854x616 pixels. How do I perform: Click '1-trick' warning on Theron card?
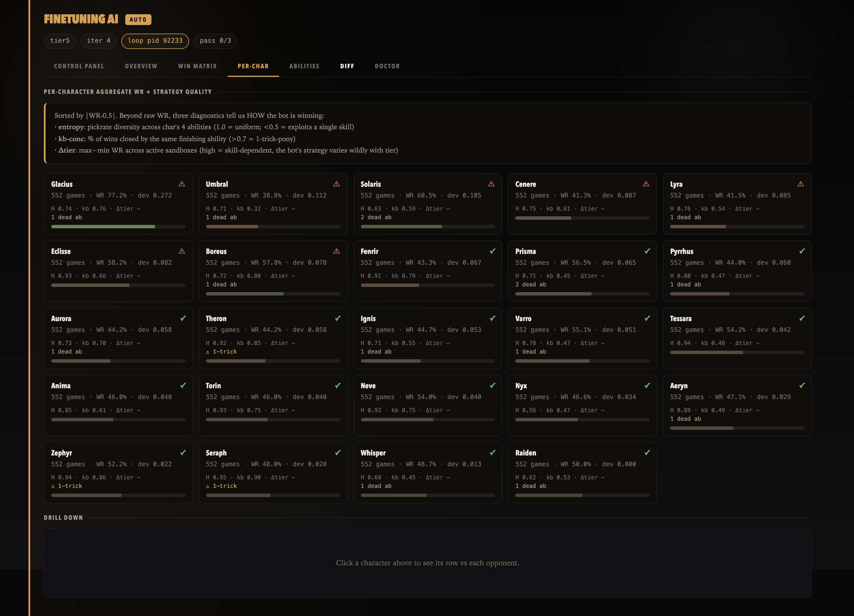221,351
